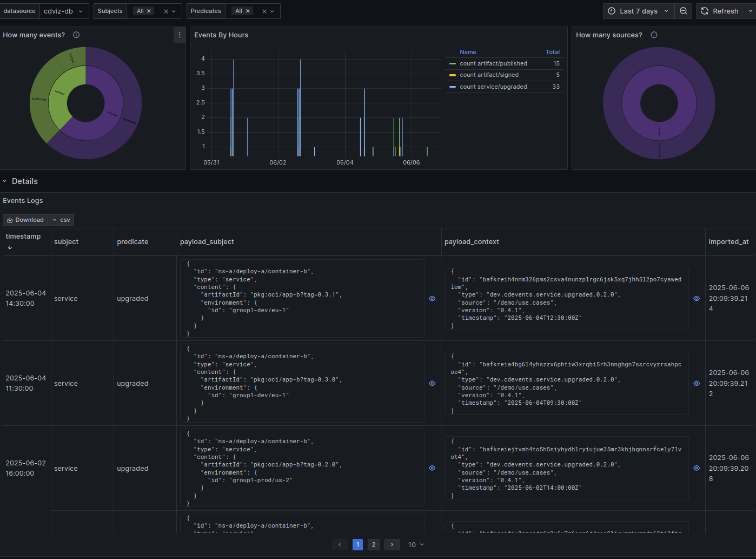756x559 pixels.
Task: Toggle the 'count service/upgraded' legend series
Action: click(493, 87)
